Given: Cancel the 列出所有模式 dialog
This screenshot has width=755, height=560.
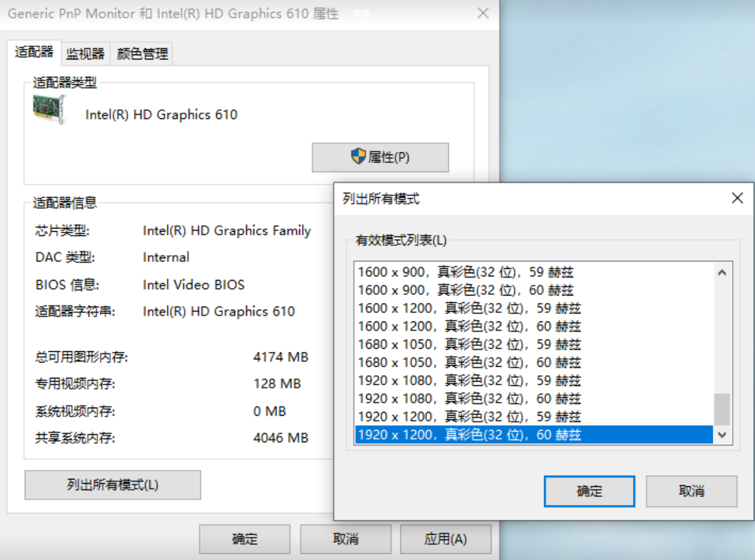Looking at the screenshot, I should 691,491.
